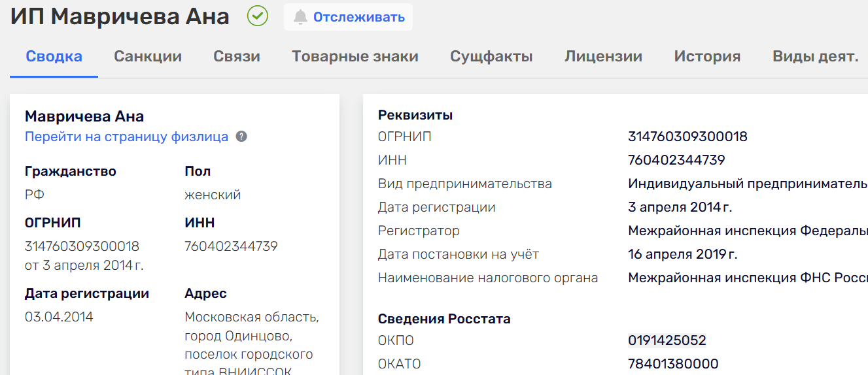868x375 pixels.
Task: Click the green verified checkmark icon
Action: [258, 16]
